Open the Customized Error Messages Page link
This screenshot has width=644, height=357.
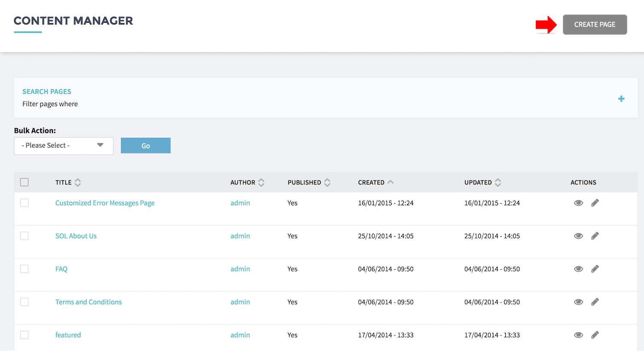click(105, 203)
